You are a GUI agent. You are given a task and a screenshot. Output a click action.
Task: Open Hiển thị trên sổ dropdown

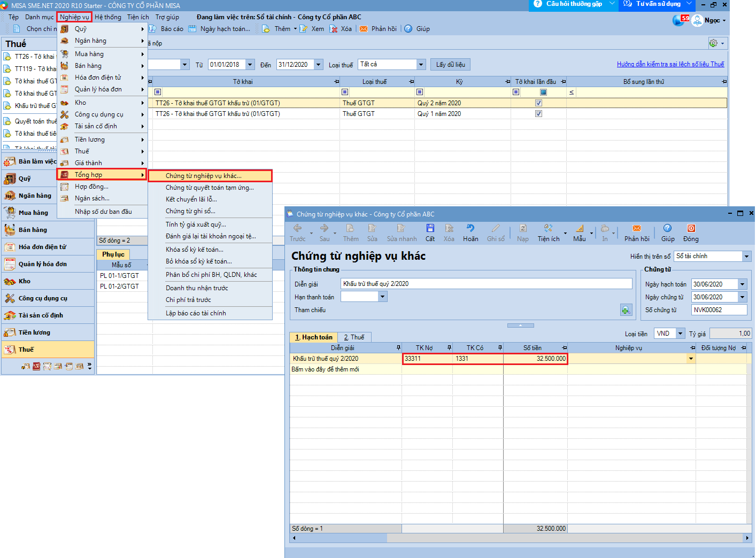click(x=746, y=257)
